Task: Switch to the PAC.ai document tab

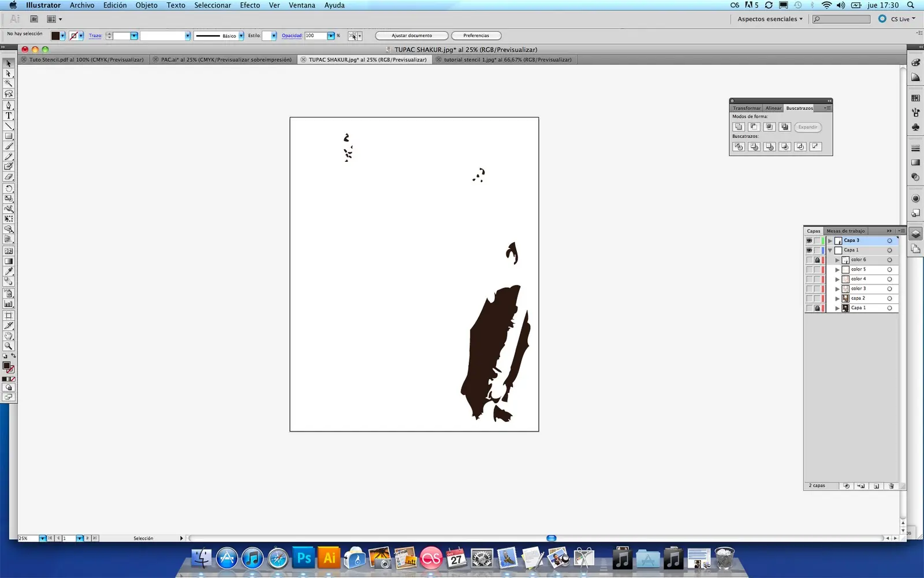Action: [x=223, y=60]
